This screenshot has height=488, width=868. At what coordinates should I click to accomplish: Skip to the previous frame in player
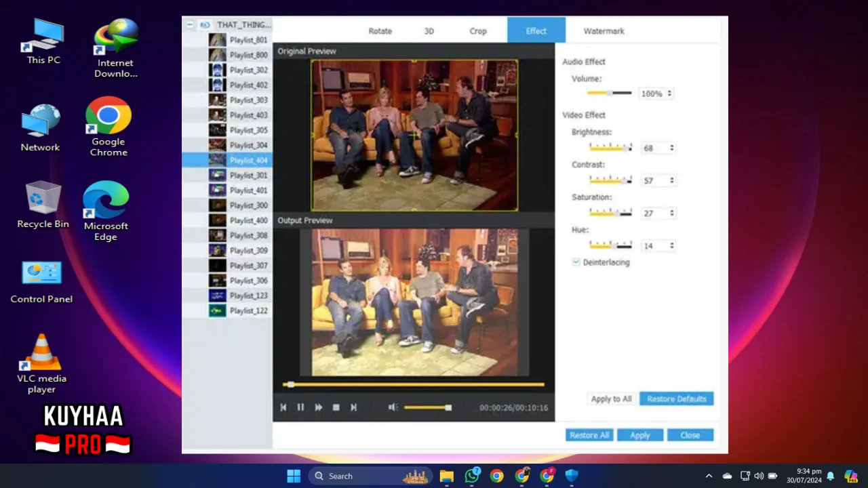[x=283, y=407]
